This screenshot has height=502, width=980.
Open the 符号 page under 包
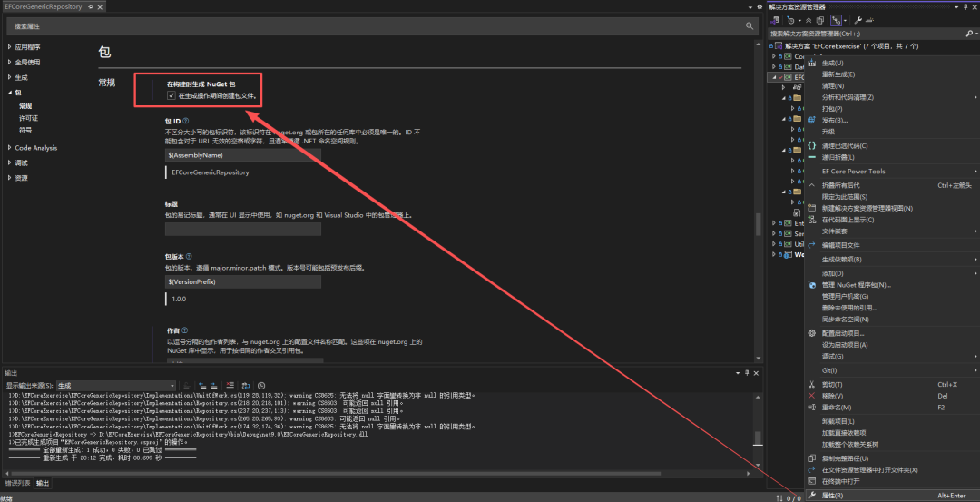(x=25, y=130)
